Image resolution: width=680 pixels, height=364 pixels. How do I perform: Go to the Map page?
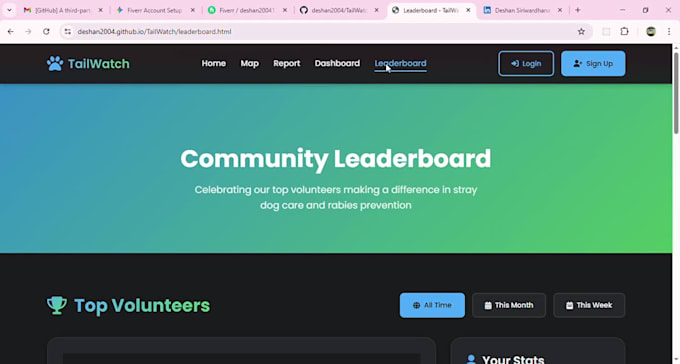click(x=250, y=63)
